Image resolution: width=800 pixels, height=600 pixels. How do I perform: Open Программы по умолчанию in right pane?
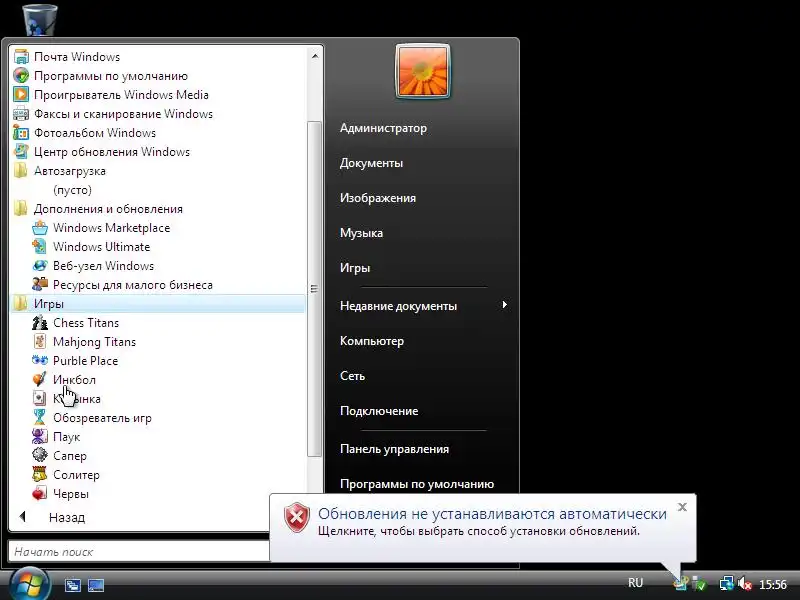coord(417,484)
